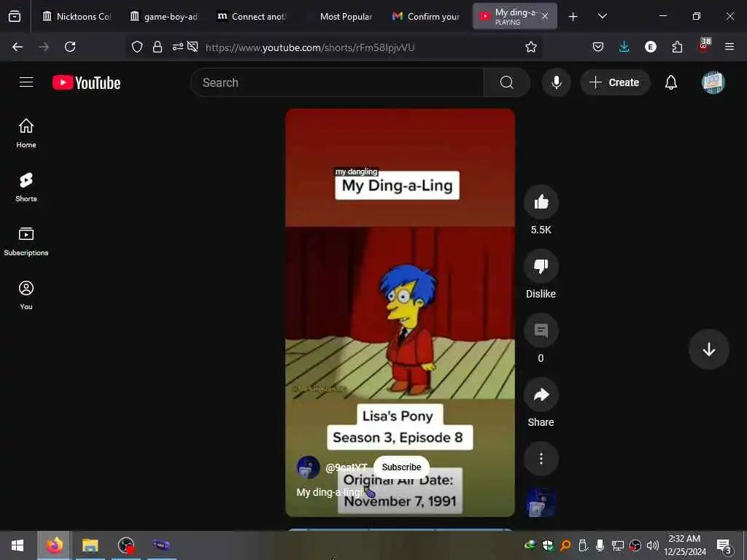The width and height of the screenshot is (747, 560).
Task: Start voice search with the microphone
Action: tap(556, 82)
